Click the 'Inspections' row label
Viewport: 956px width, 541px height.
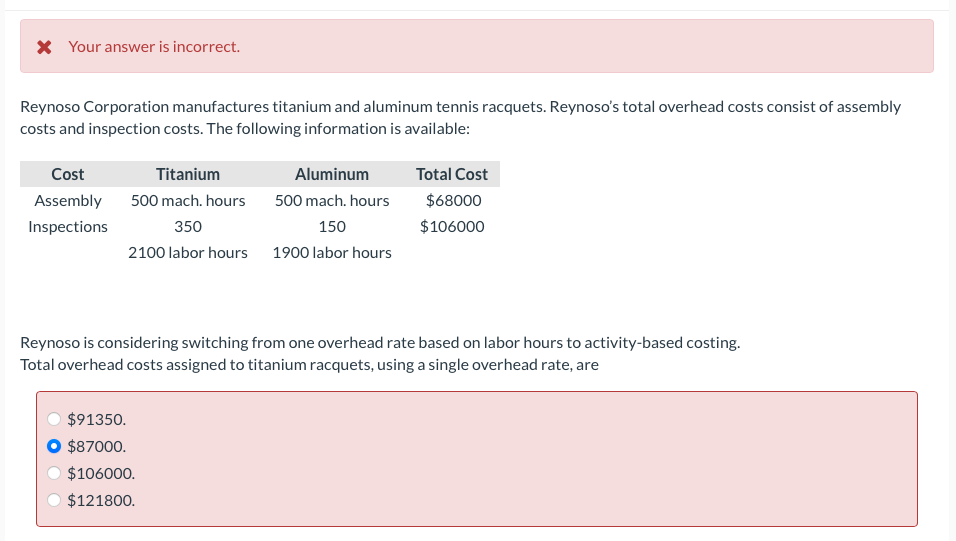68,227
